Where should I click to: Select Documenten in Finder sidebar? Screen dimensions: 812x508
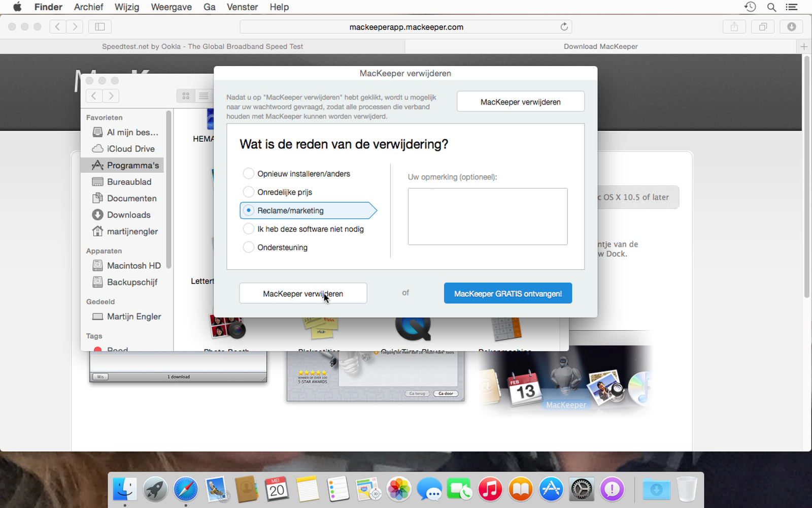click(122, 198)
